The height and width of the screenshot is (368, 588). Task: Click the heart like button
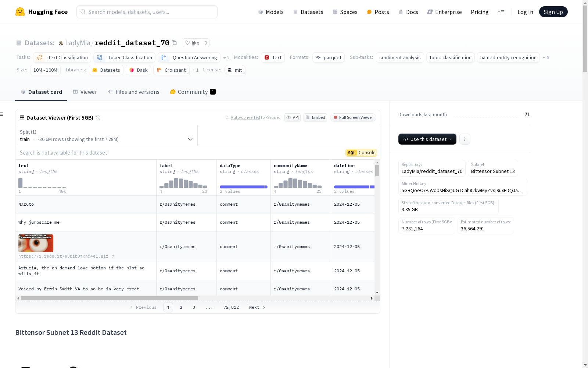pyautogui.click(x=192, y=43)
